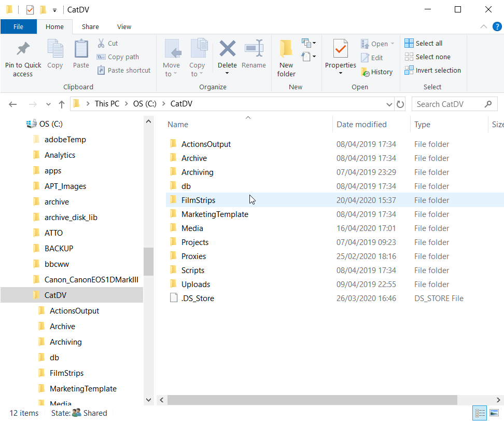Open the New item dropdown
Image resolution: width=504 pixels, height=421 pixels.
pyautogui.click(x=308, y=43)
